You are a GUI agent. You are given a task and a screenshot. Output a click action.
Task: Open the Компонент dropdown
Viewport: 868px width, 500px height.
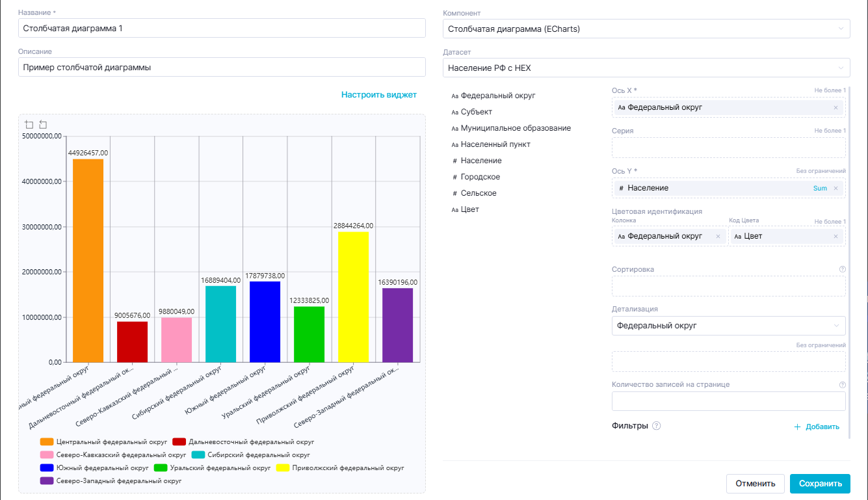(x=646, y=29)
